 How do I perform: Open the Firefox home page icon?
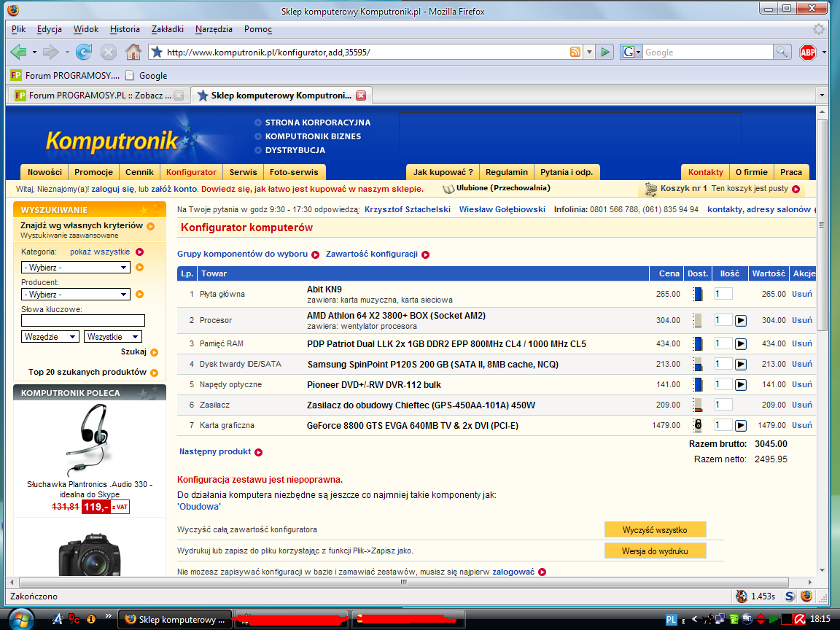(x=133, y=52)
